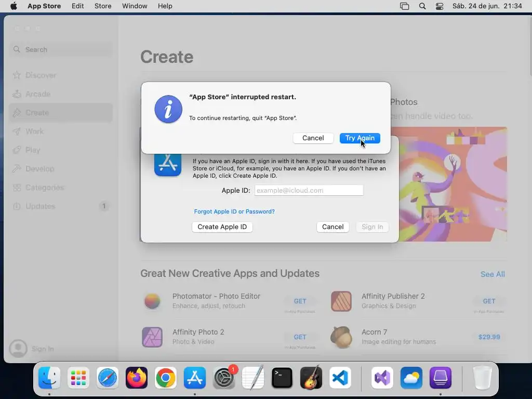The height and width of the screenshot is (399, 532).
Task: Launch GarageBand from the Dock
Action: pyautogui.click(x=311, y=378)
